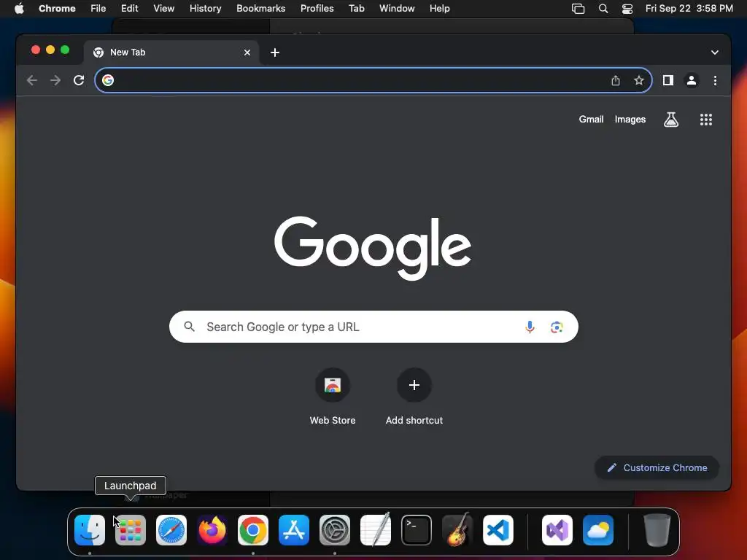Open Search Labs flask icon
Screen dimensions: 747x560
click(671, 120)
